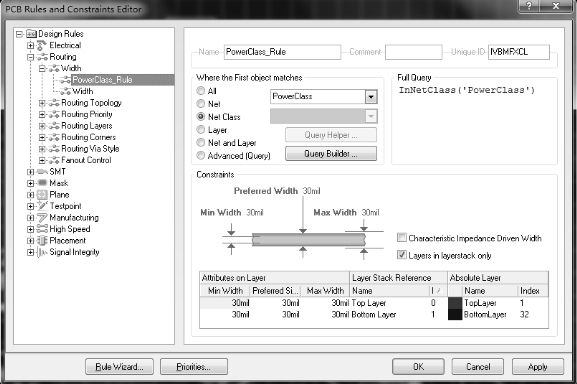Confirm with the OK button
This screenshot has height=384, width=577.
coord(418,367)
